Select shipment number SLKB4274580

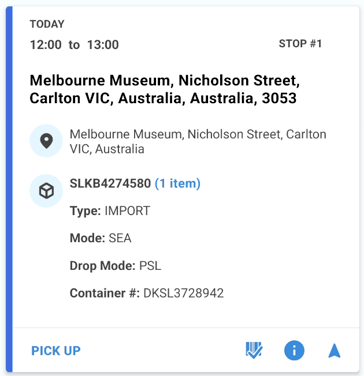click(110, 183)
